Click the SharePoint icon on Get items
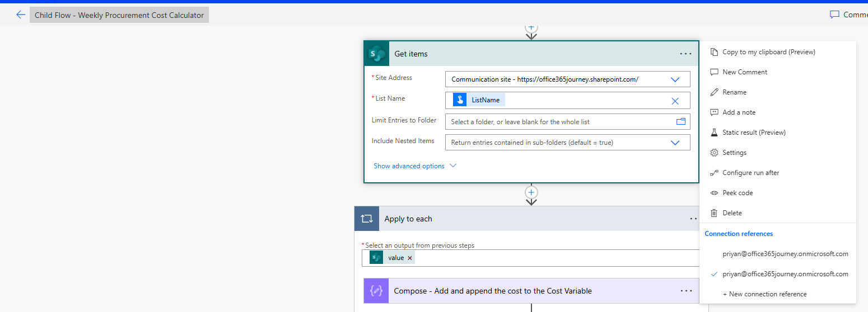Screen dimensions: 868x312 click(377, 54)
